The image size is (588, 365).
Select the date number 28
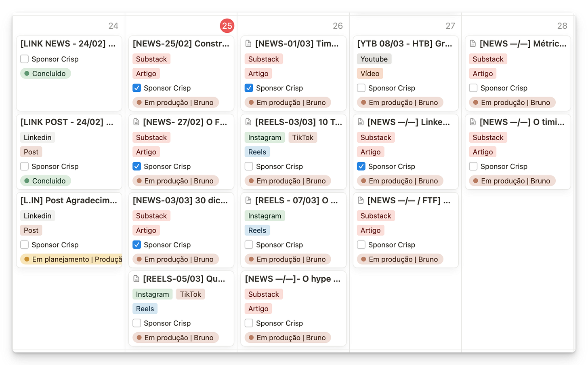coord(562,26)
